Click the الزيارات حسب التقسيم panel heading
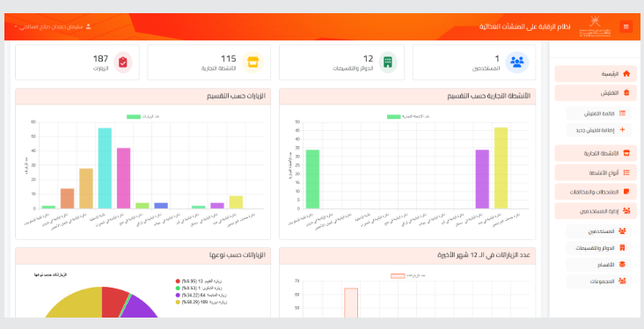Screen dimensions: 644x329 [x=236, y=96]
